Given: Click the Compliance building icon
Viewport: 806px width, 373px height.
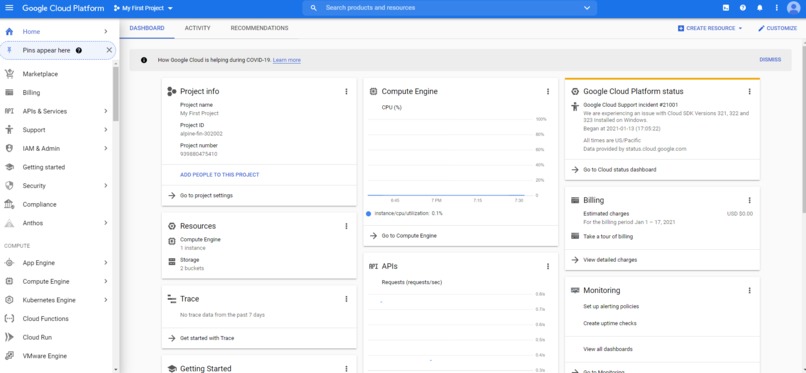Looking at the screenshot, I should point(9,204).
